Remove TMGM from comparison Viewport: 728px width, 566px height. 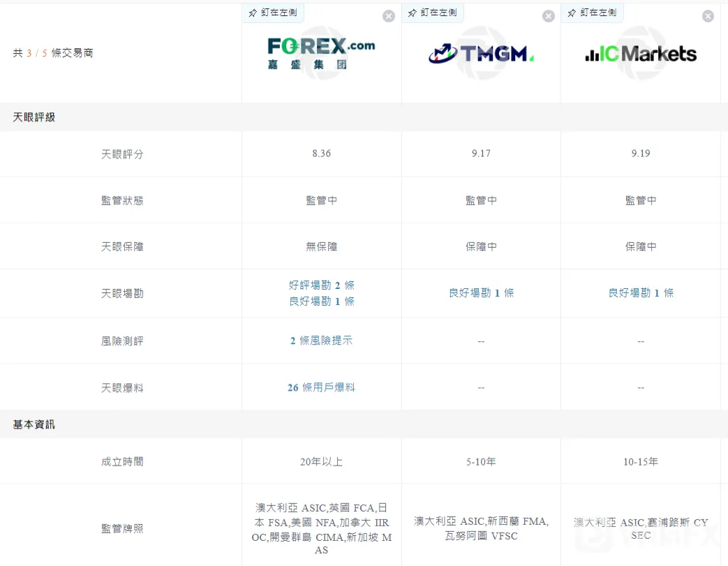[549, 16]
